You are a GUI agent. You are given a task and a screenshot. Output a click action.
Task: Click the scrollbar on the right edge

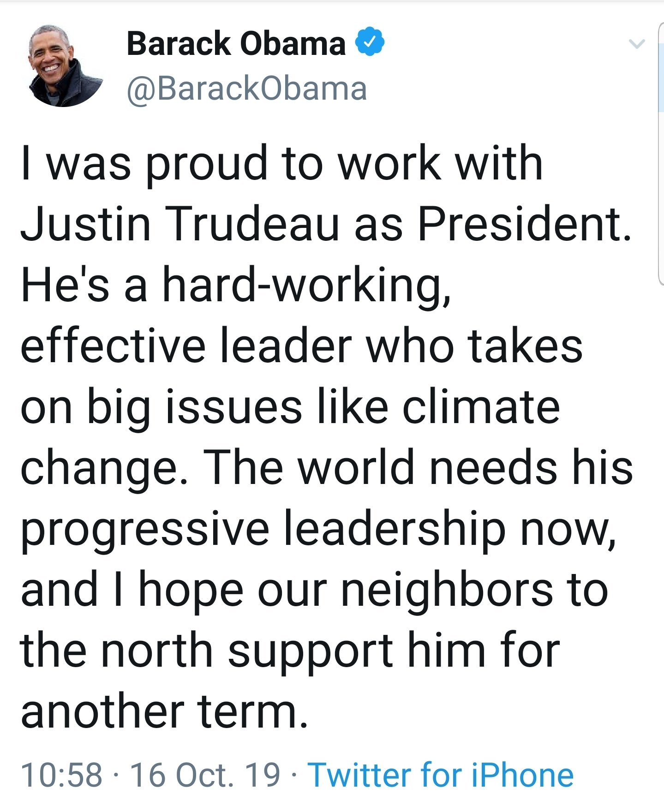coord(660,152)
